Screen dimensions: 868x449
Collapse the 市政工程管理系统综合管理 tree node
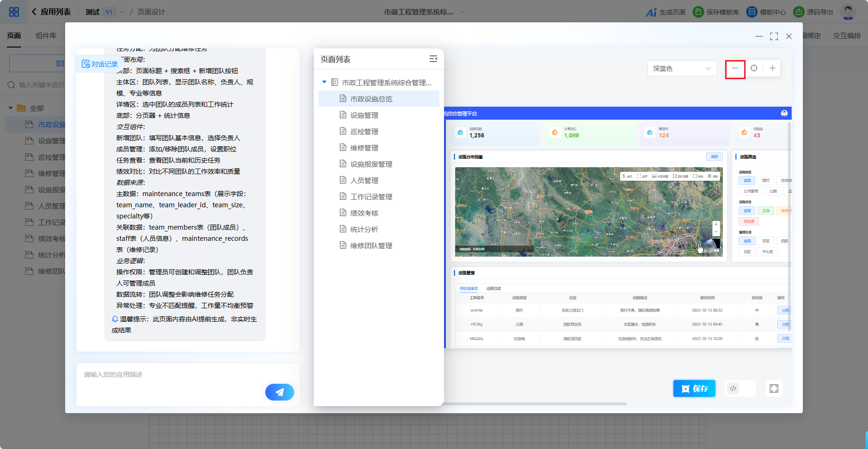(x=324, y=82)
